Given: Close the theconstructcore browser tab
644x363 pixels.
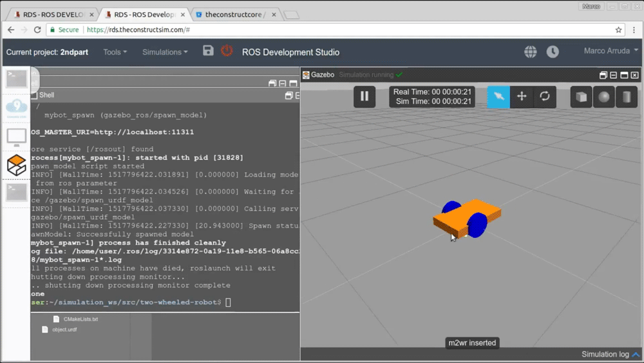Looking at the screenshot, I should click(274, 14).
